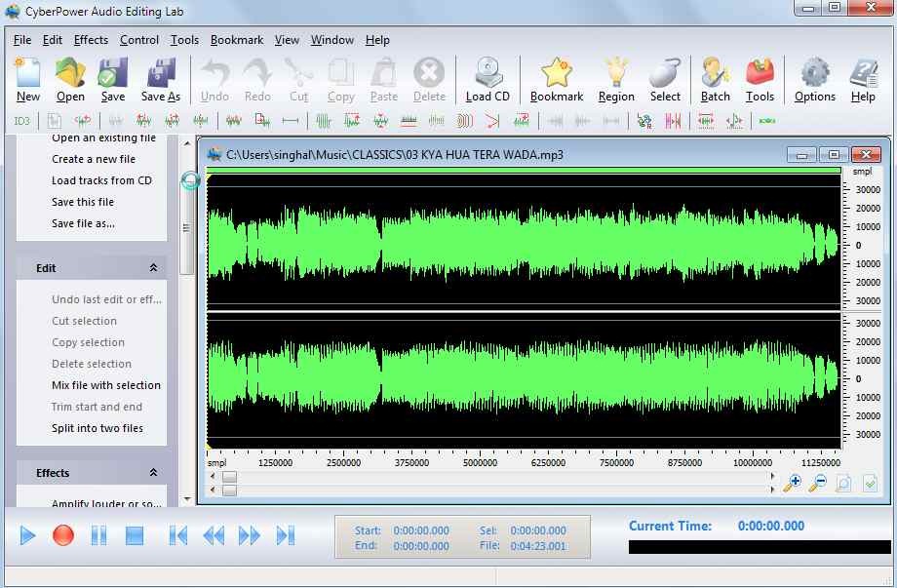
Task: Open the Bookmark menu in the menu bar
Action: [x=237, y=40]
